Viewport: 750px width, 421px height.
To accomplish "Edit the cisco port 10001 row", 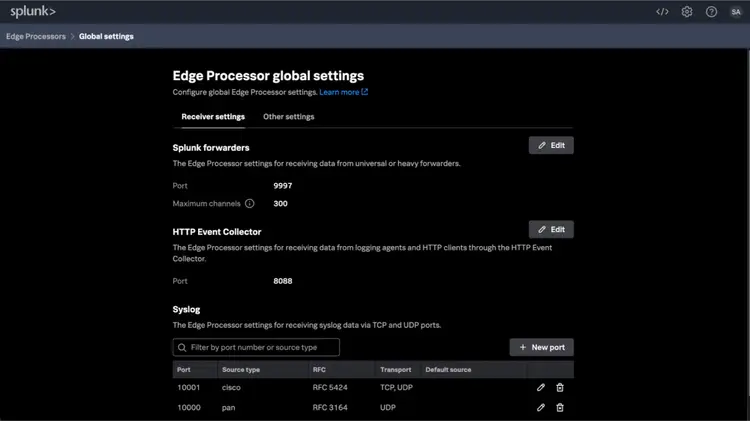I will (x=541, y=387).
